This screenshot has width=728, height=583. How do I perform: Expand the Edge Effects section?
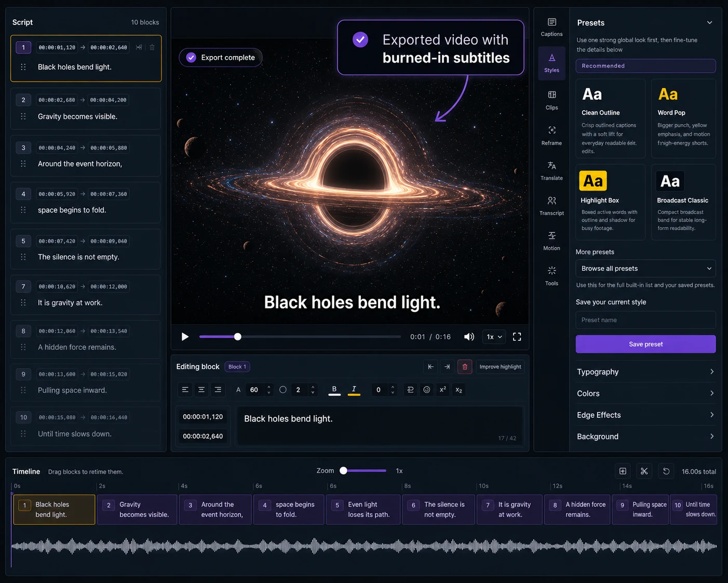coord(645,415)
